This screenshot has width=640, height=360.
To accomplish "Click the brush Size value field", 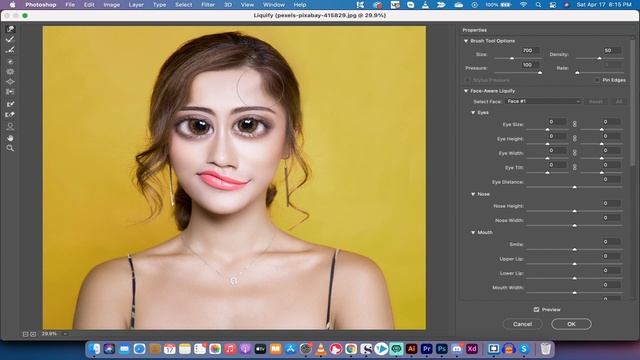I will (x=530, y=51).
